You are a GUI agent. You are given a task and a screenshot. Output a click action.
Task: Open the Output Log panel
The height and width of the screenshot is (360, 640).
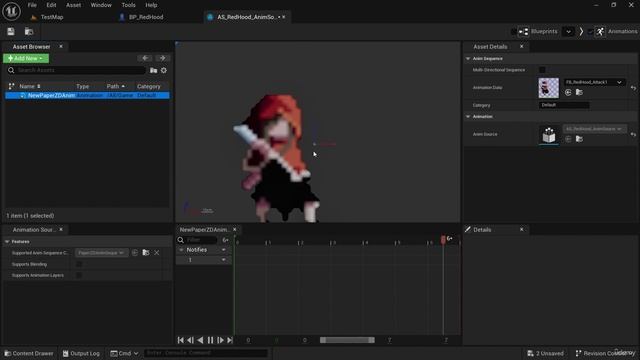click(81, 353)
